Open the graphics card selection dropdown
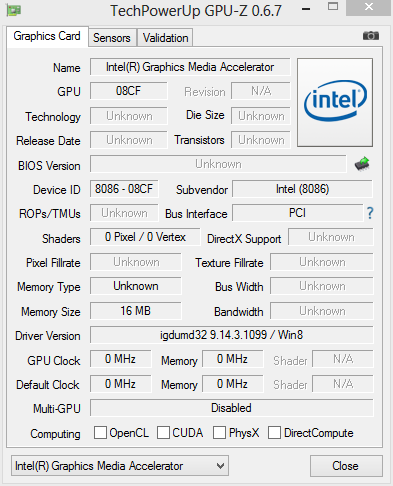 tap(120, 465)
